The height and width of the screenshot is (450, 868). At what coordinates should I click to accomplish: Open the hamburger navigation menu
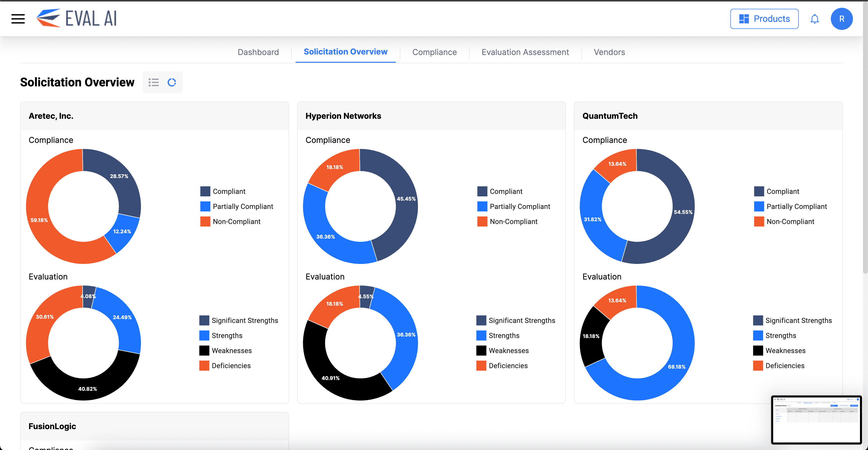[18, 19]
